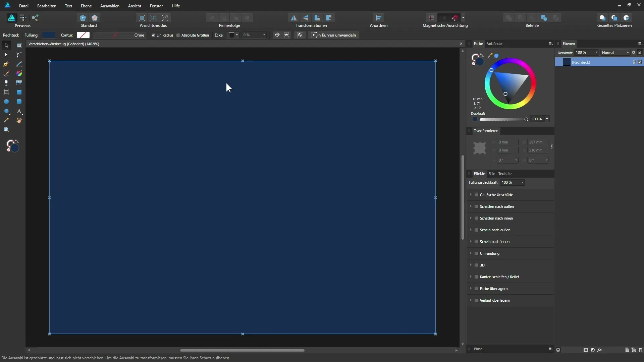
Task: Click the magnet snapping icon
Action: [455, 18]
